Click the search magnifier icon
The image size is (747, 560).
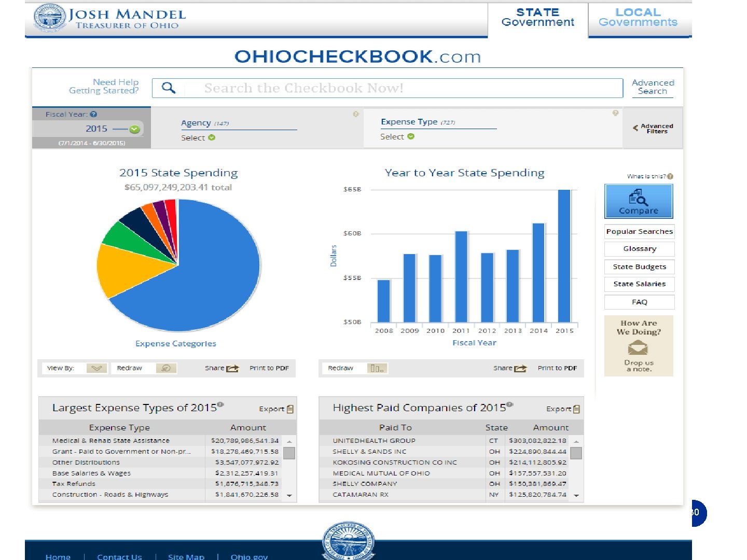tap(169, 88)
